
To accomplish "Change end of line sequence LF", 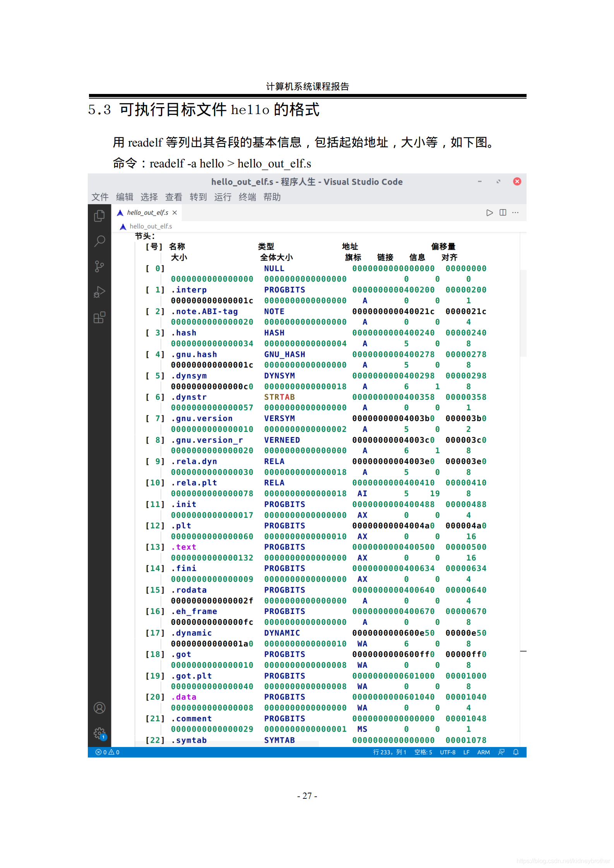I will pos(467,752).
